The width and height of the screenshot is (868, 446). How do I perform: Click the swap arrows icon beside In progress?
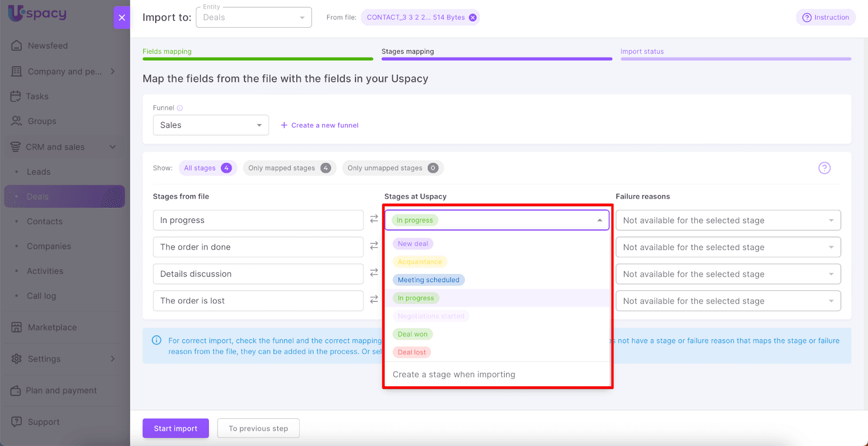(374, 219)
